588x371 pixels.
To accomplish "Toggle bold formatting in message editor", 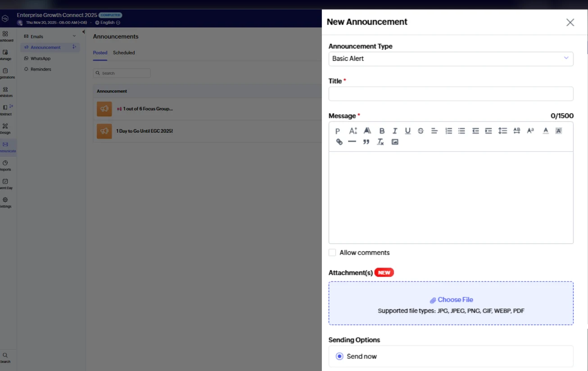I will pyautogui.click(x=382, y=131).
